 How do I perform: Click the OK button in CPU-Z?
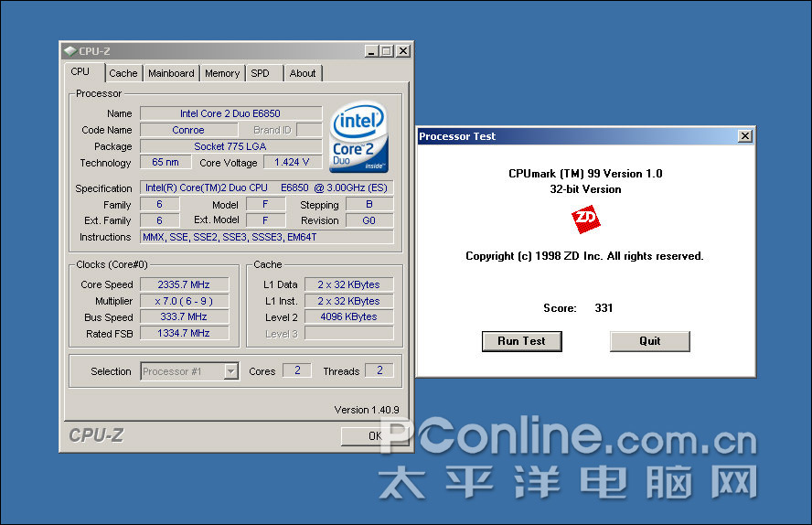[x=375, y=436]
